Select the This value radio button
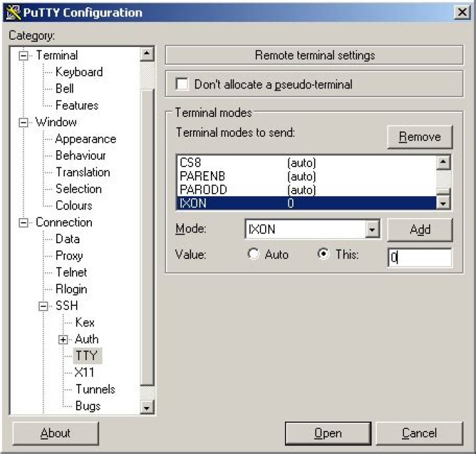 (x=323, y=254)
